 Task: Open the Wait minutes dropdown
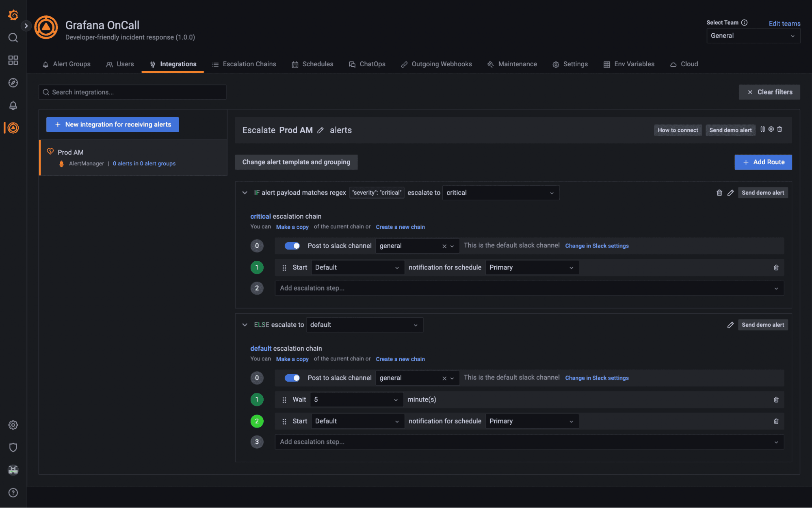[356, 399]
